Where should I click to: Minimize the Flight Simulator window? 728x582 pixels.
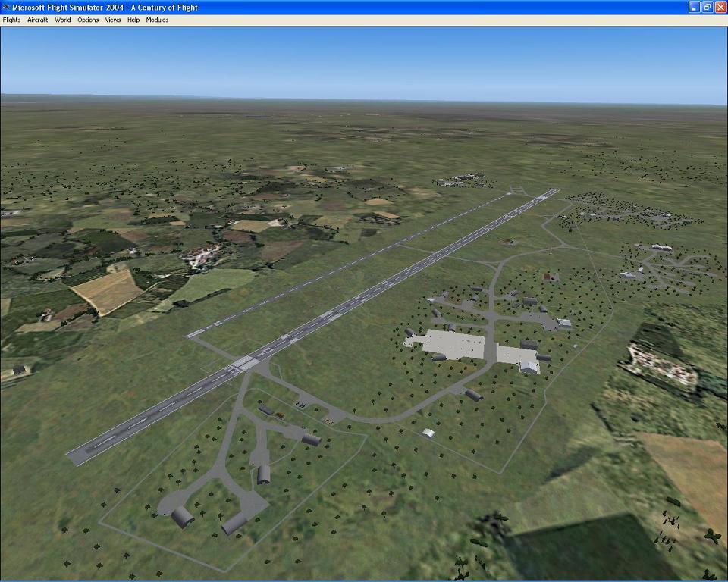(x=694, y=7)
